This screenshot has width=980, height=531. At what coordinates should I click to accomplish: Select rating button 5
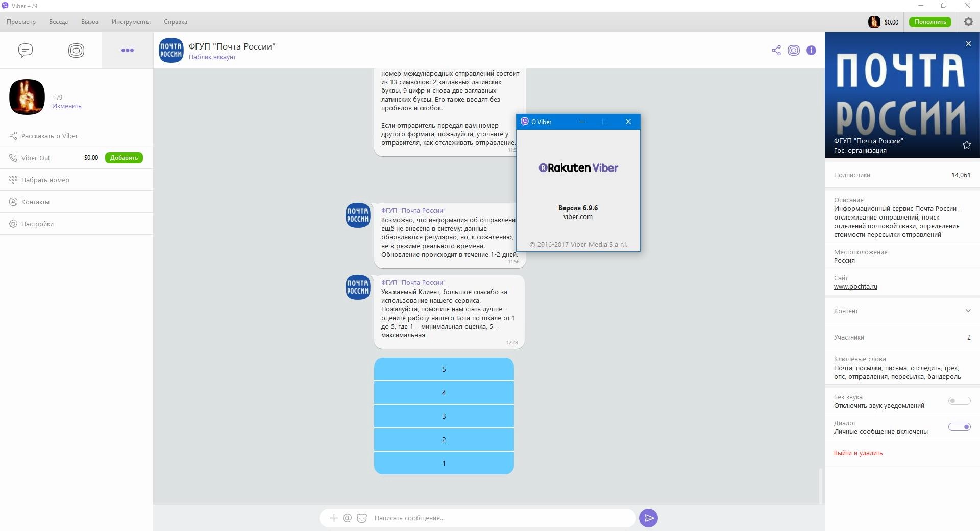coord(444,369)
